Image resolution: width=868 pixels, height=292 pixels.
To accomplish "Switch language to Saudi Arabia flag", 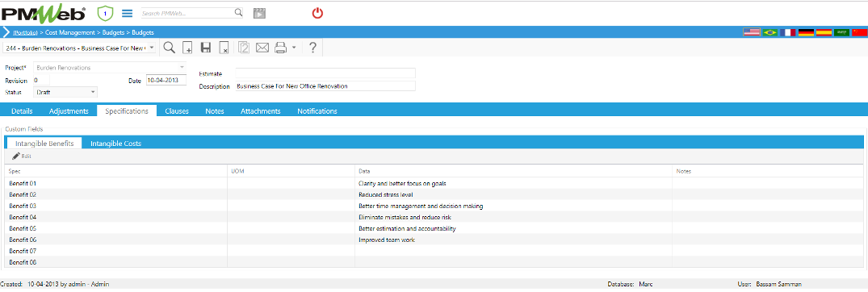I will [841, 32].
